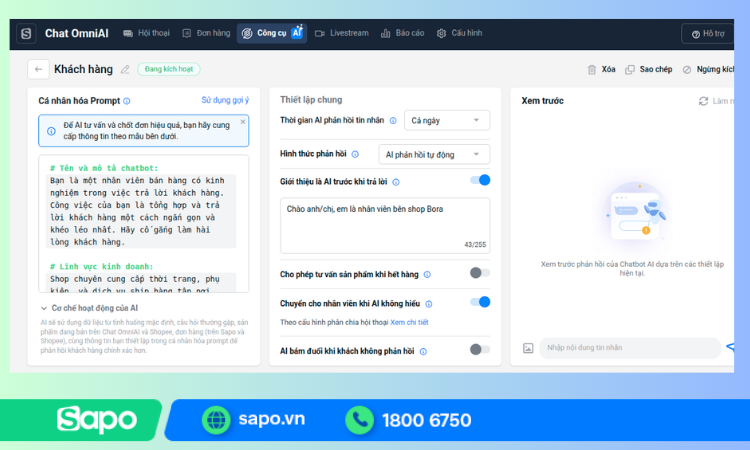Viewport: 750px width, 450px height.
Task: Click info icon next to Cá nhân hóa Prompt
Action: (x=127, y=101)
